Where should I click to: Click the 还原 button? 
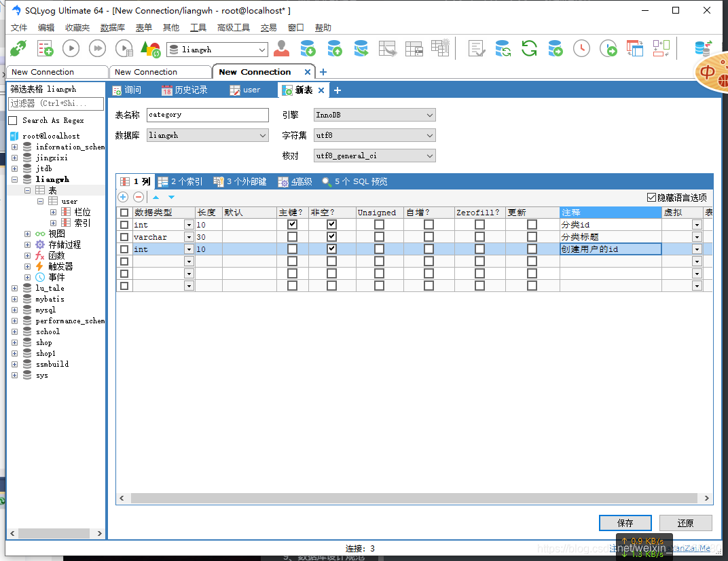click(685, 523)
